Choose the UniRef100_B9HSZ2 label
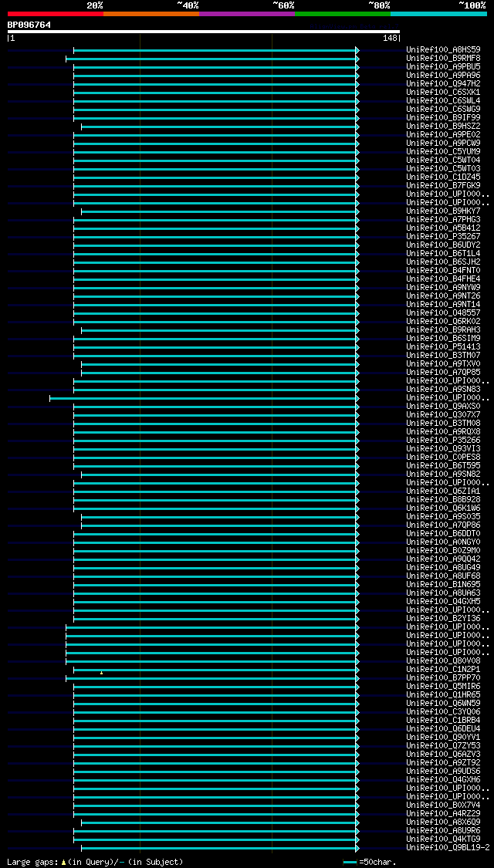494x868 pixels. pyautogui.click(x=443, y=127)
